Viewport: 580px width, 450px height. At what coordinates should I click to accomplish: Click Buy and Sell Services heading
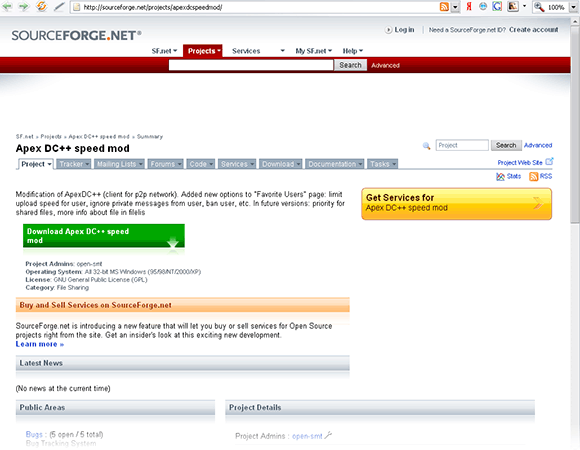coord(95,305)
